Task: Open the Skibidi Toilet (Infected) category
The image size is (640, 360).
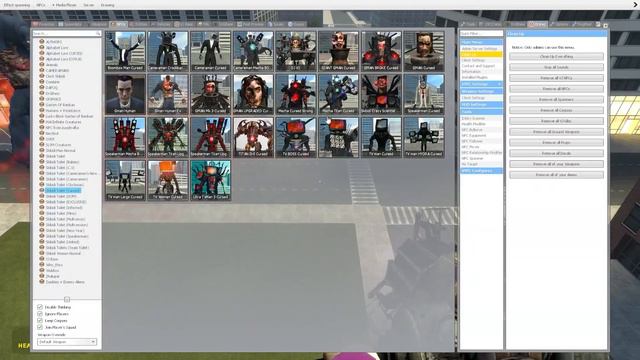Action: click(x=64, y=208)
